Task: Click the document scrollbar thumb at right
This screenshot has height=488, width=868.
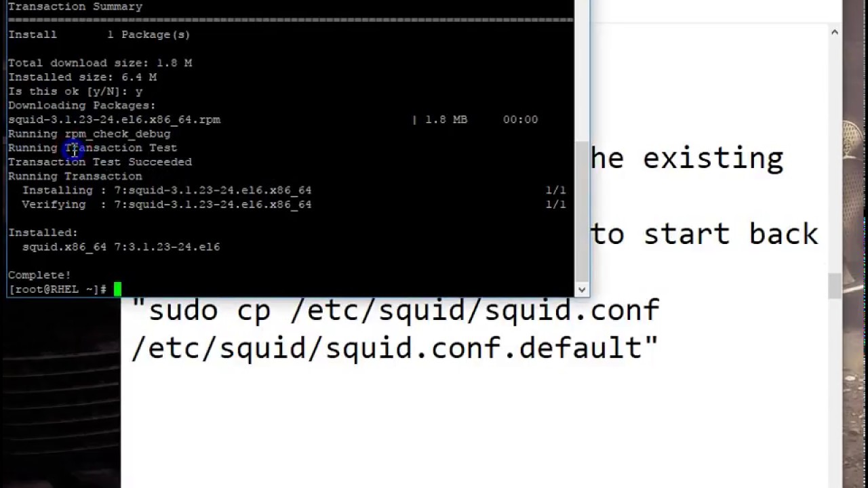Action: pos(834,285)
